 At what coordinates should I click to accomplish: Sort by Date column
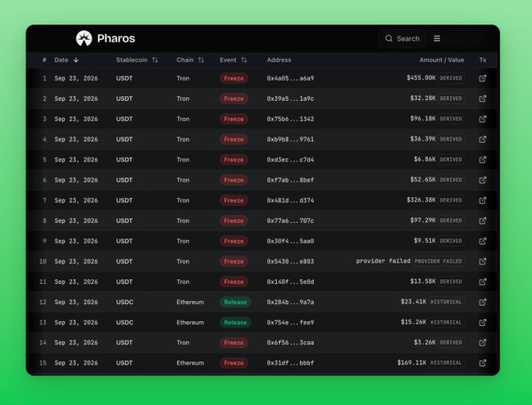[66, 60]
